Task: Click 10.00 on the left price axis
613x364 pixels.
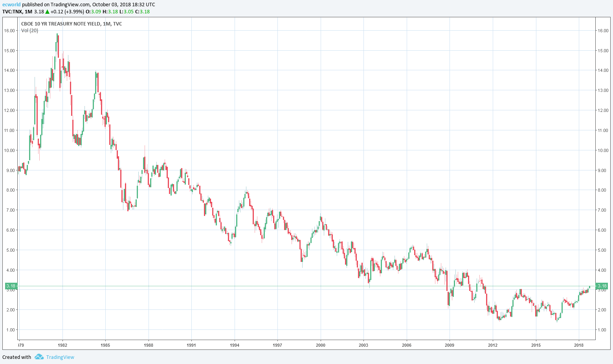Action: [9, 150]
